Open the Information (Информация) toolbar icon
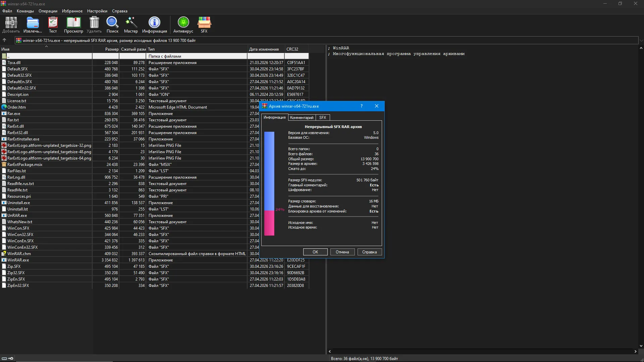 (x=154, y=25)
